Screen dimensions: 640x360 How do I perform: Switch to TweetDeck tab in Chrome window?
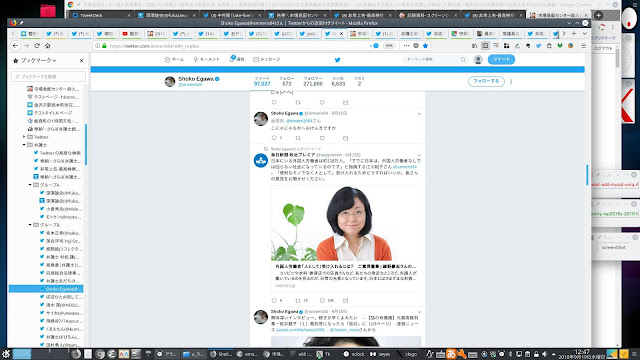point(100,16)
